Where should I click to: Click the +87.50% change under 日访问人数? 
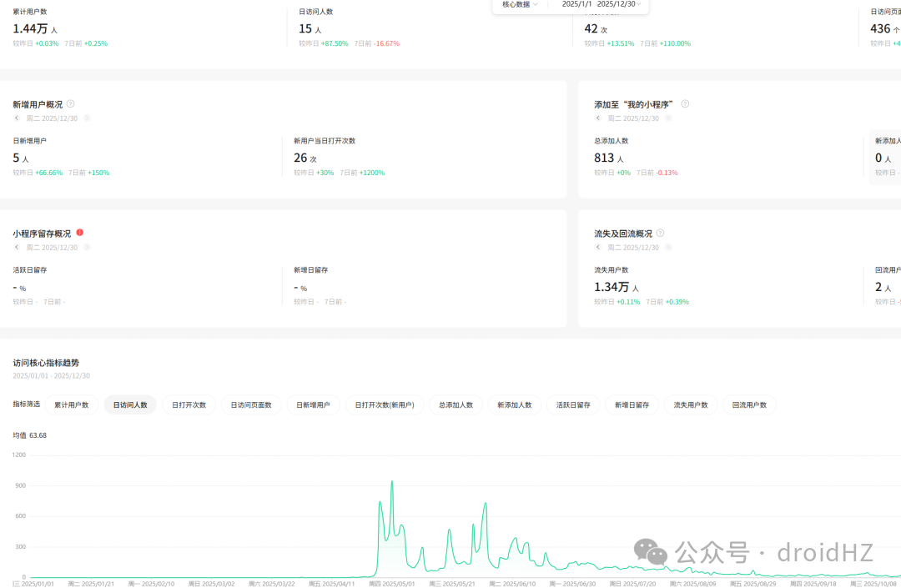pos(335,43)
